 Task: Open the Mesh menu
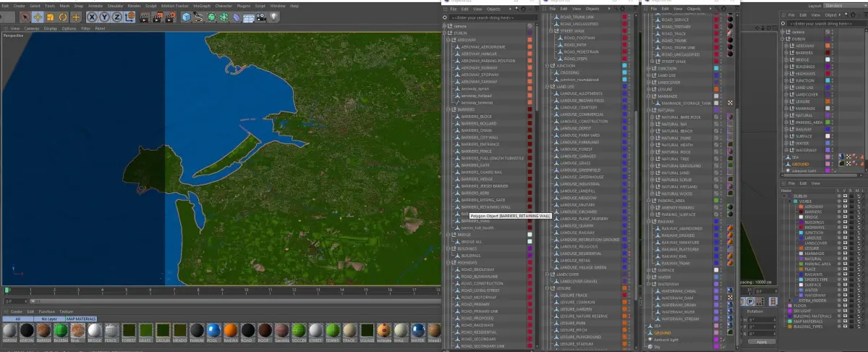tap(64, 6)
